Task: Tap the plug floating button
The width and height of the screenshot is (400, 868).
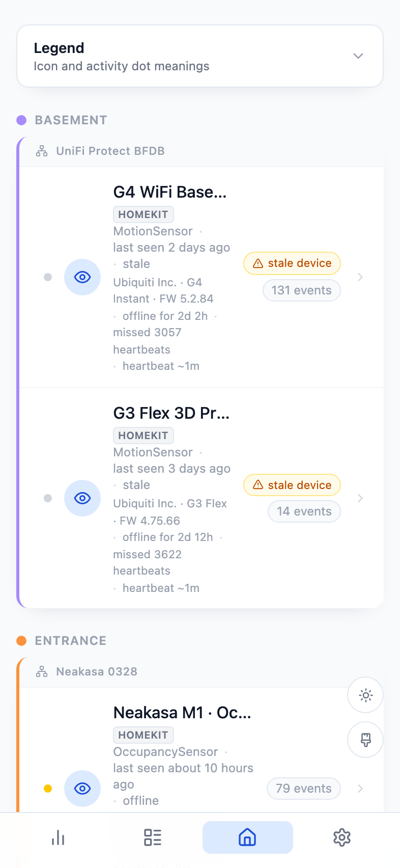Action: point(365,739)
